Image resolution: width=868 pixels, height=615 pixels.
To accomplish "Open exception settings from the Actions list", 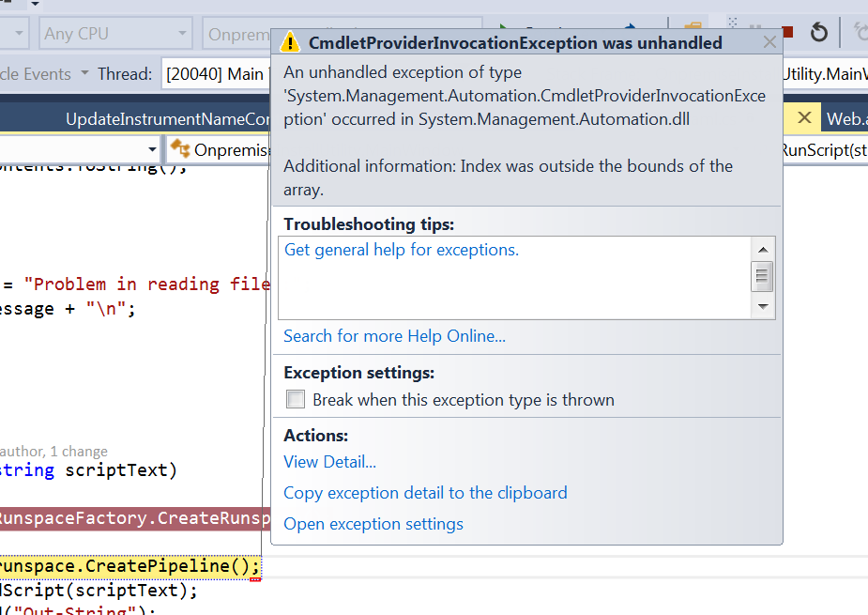I will [x=373, y=524].
